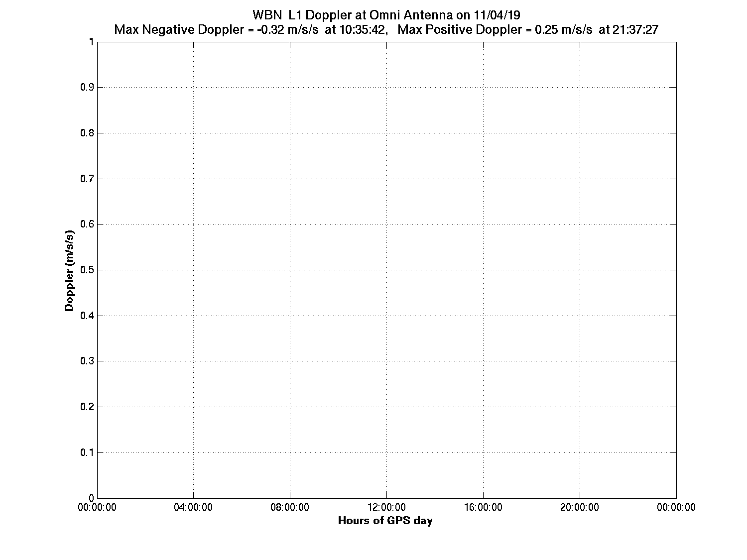This screenshot has height=560, width=747.
Task: Select the 0.5 y-axis tick label
Action: (87, 270)
